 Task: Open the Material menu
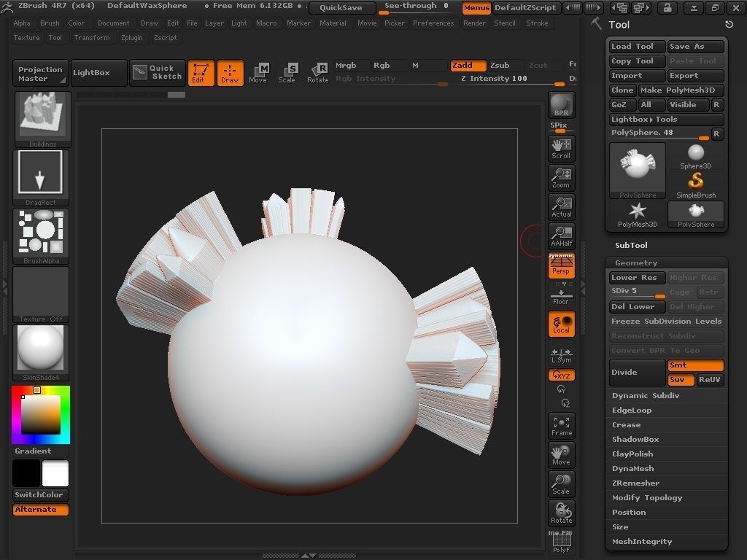pos(333,23)
